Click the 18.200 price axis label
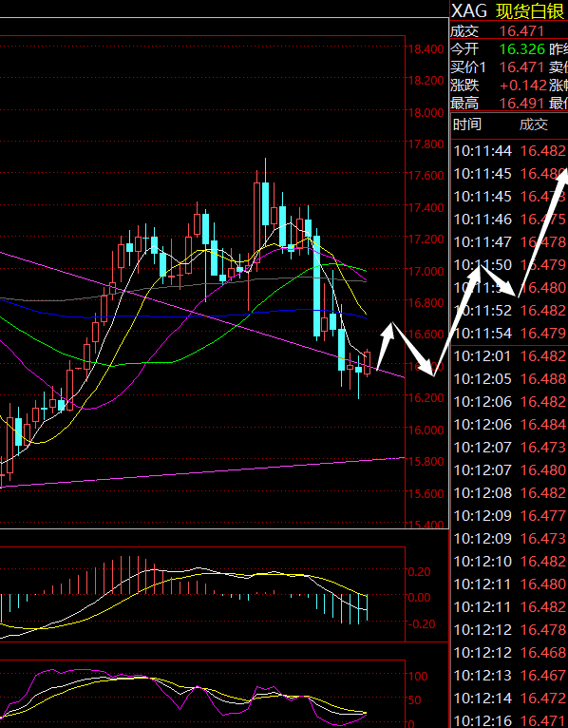Image resolution: width=568 pixels, height=728 pixels. click(x=426, y=81)
